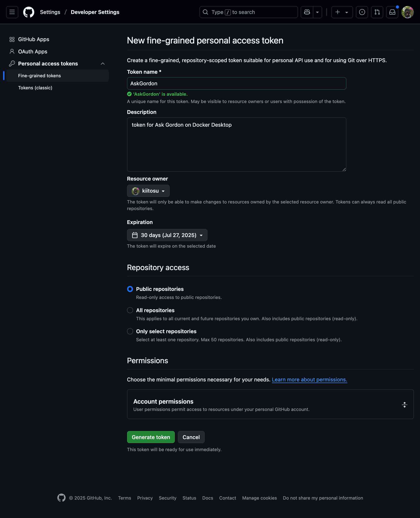The height and width of the screenshot is (518, 420).
Task: Collapse the Personal access tokens section
Action: pos(103,64)
